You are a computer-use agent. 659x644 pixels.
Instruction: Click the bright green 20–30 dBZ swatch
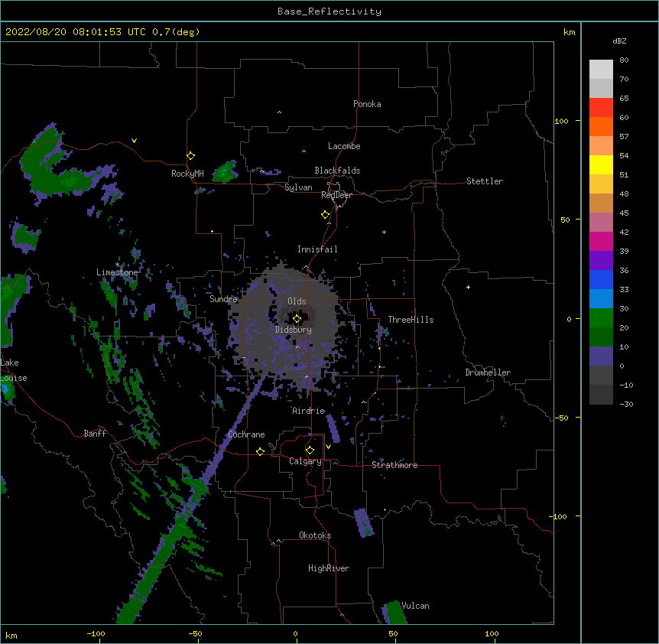click(x=601, y=318)
